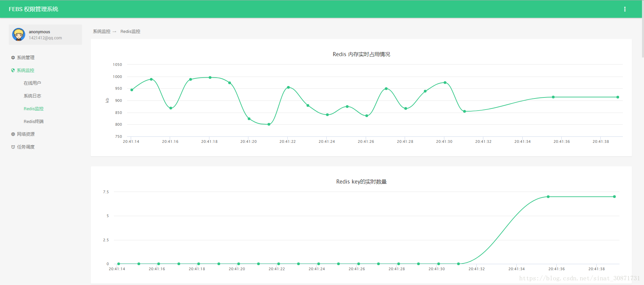Click the 7.5 label on key chart axis
Viewport: 644px width, 285px height.
(x=106, y=192)
